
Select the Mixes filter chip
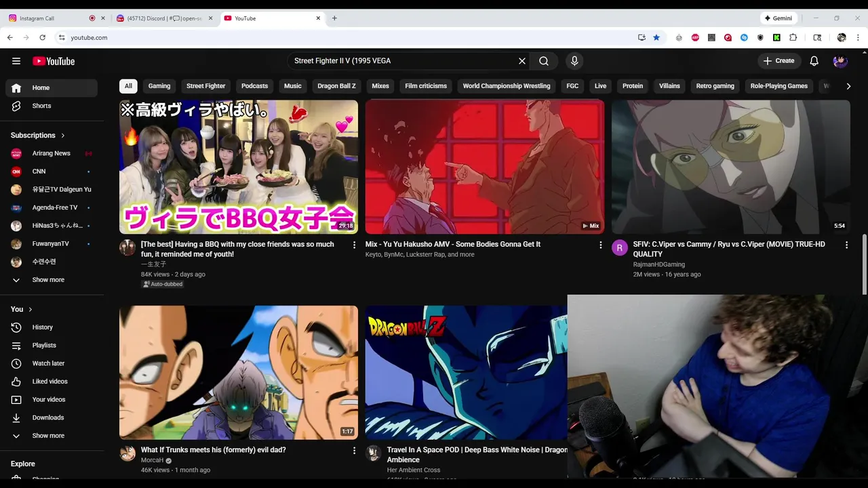coord(380,86)
